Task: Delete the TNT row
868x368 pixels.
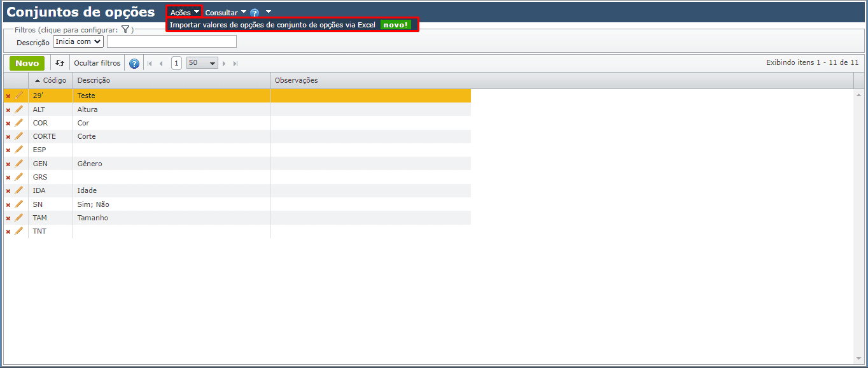Action: point(8,232)
